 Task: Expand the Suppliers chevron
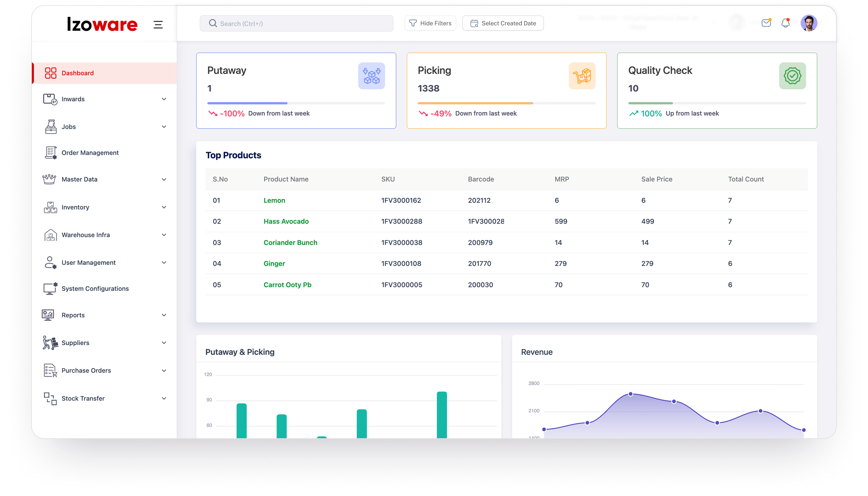click(164, 343)
